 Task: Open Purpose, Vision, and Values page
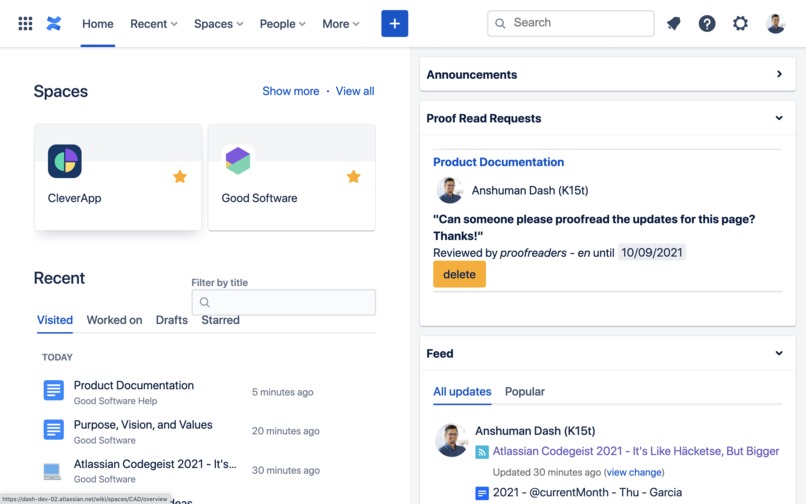point(143,425)
